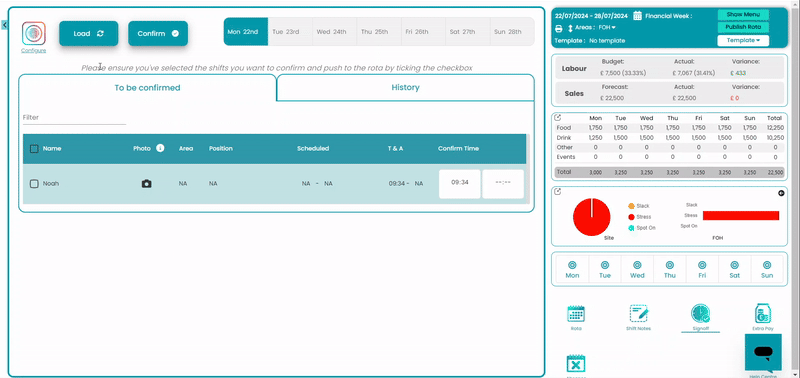
Task: Click the Food row label
Action: (564, 128)
